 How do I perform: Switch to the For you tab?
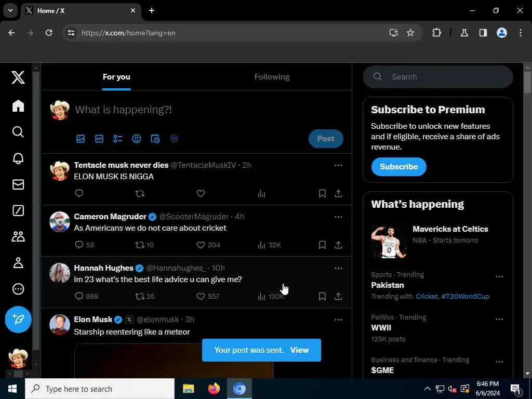pos(116,77)
